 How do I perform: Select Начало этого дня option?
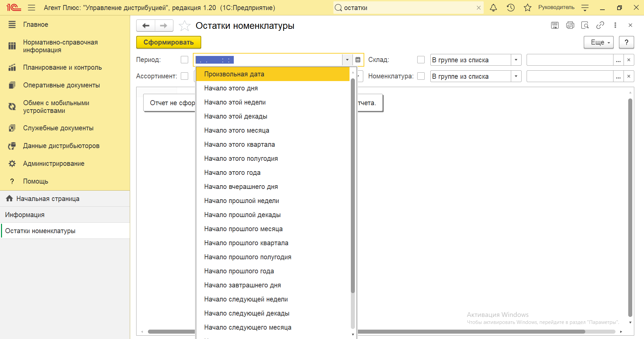coord(273,88)
